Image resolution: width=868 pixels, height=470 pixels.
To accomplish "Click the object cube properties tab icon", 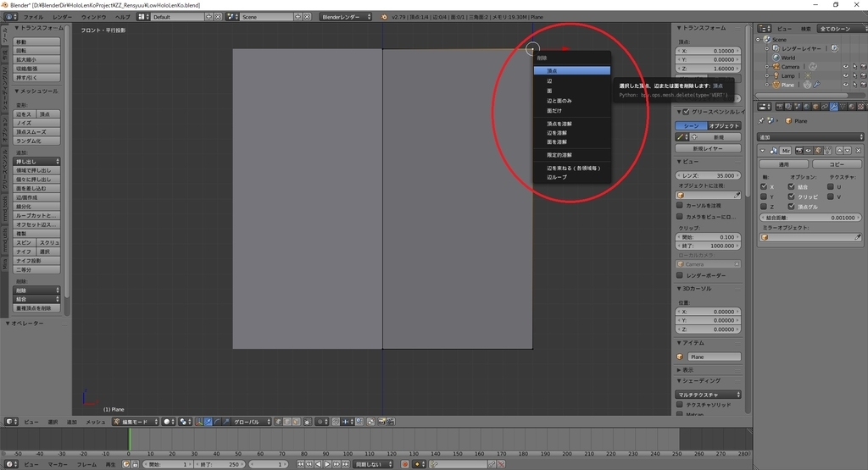I will [815, 107].
